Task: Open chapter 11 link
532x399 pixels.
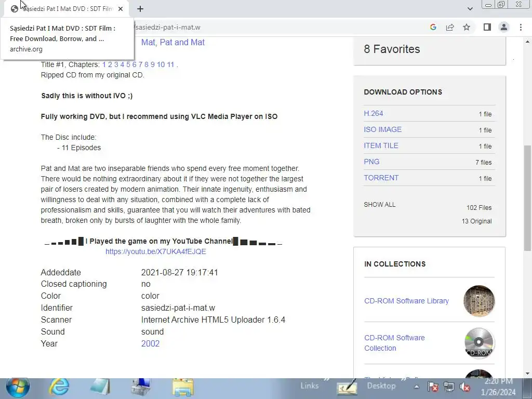Action: coord(170,64)
